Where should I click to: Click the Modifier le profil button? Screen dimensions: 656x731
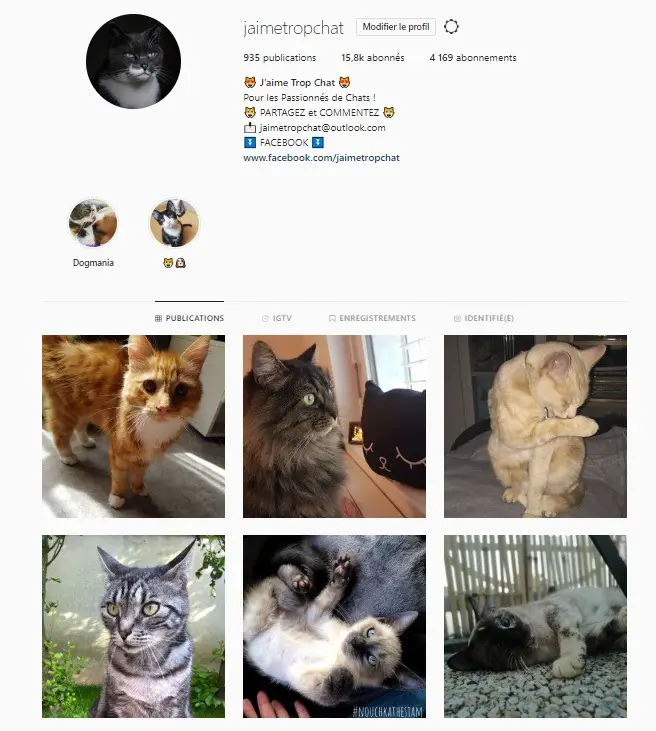tap(396, 27)
